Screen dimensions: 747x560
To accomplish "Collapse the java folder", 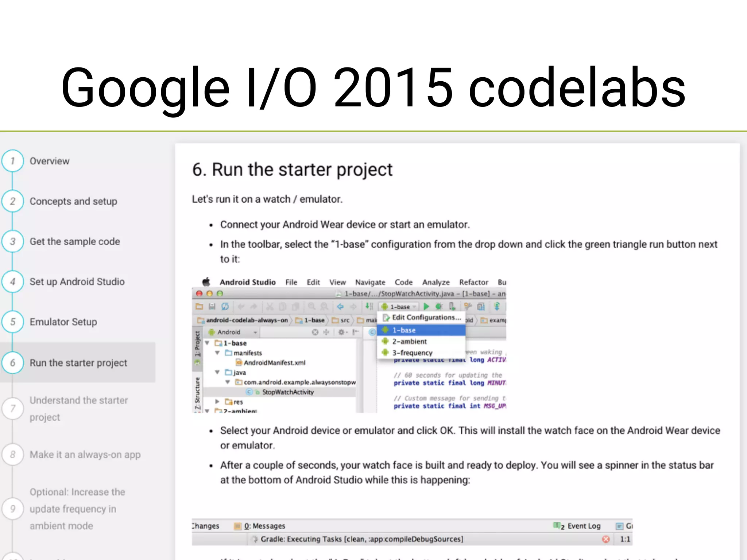I will [217, 372].
